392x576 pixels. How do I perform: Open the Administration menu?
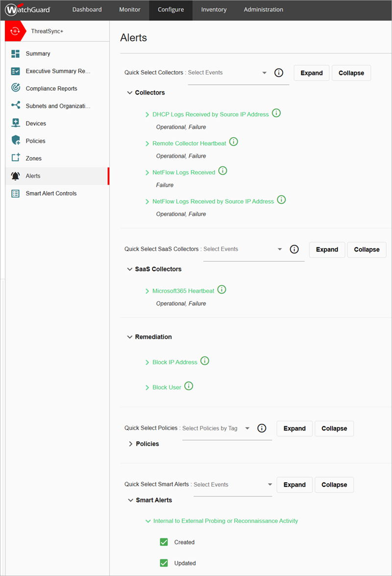263,9
